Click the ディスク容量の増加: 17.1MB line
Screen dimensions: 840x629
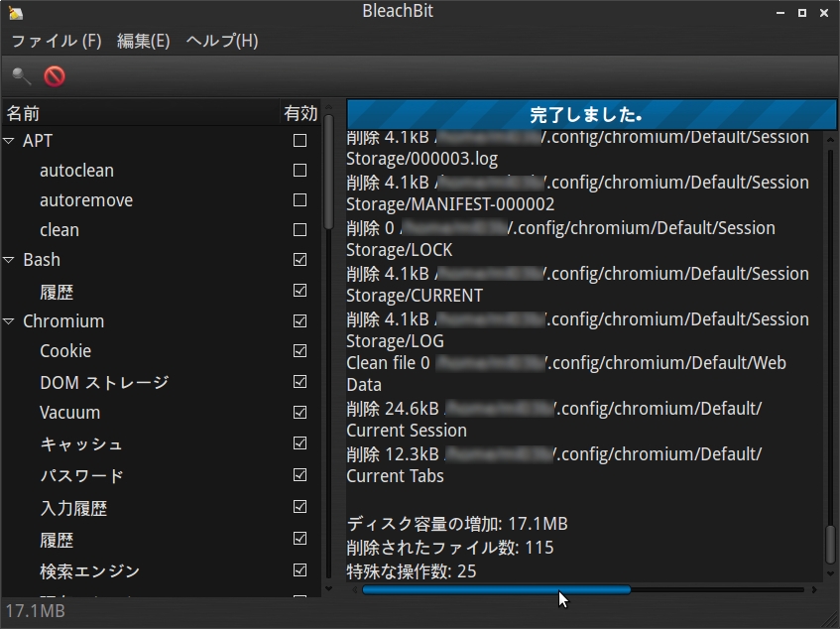pos(457,524)
